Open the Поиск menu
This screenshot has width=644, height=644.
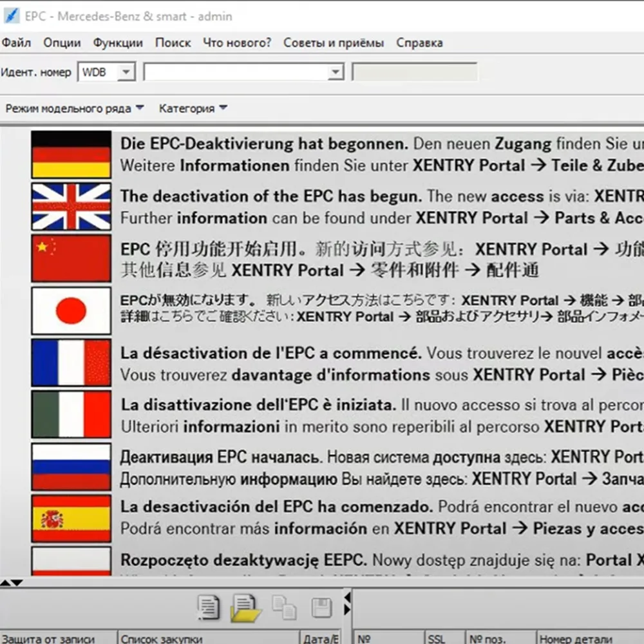(x=173, y=43)
